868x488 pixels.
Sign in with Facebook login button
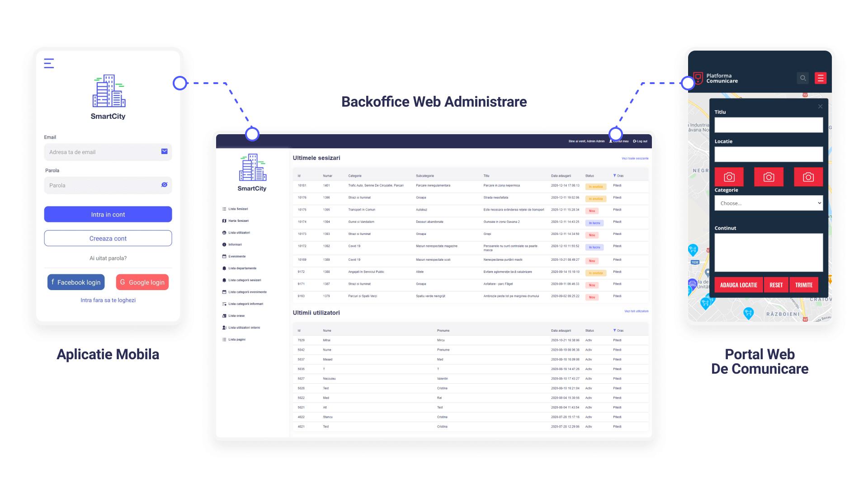(x=76, y=282)
